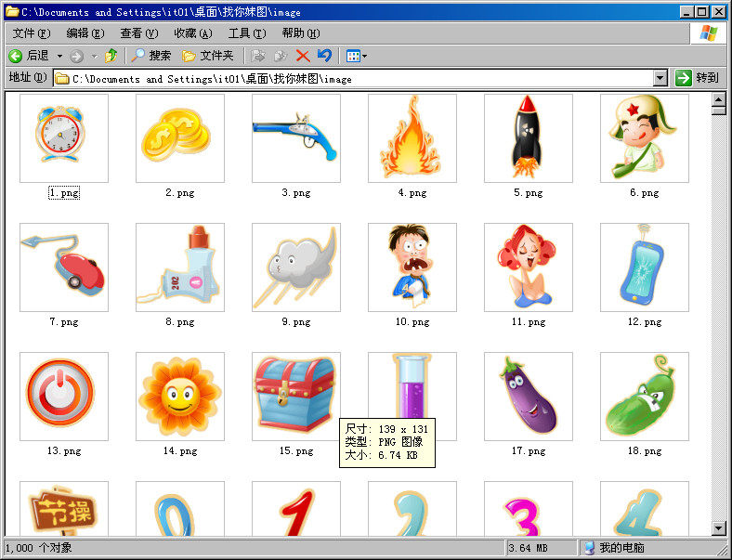Image resolution: width=732 pixels, height=560 pixels.
Task: Select the black rocket thumbnail 5.png
Action: (529, 138)
